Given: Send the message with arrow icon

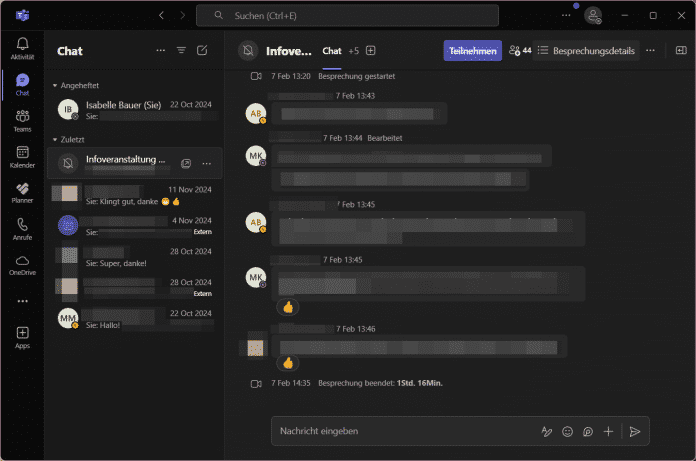Looking at the screenshot, I should coord(635,431).
